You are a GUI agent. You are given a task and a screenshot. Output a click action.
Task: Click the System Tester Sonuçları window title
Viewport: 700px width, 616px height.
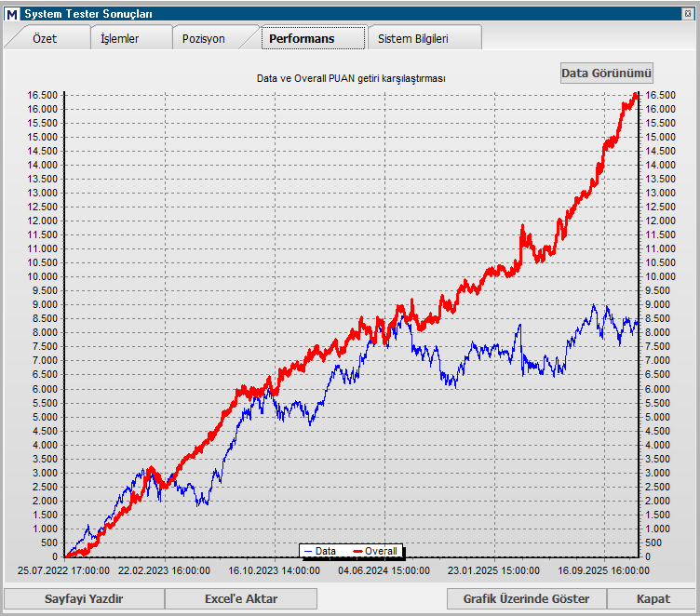tap(88, 14)
